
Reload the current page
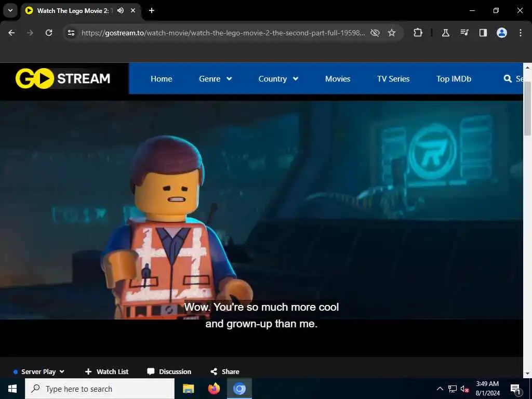[49, 33]
